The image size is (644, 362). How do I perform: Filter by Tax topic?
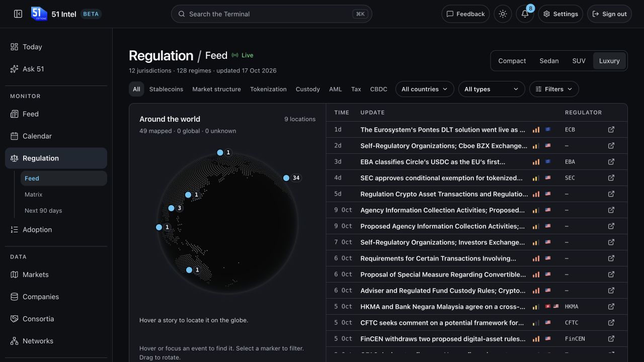coord(356,89)
